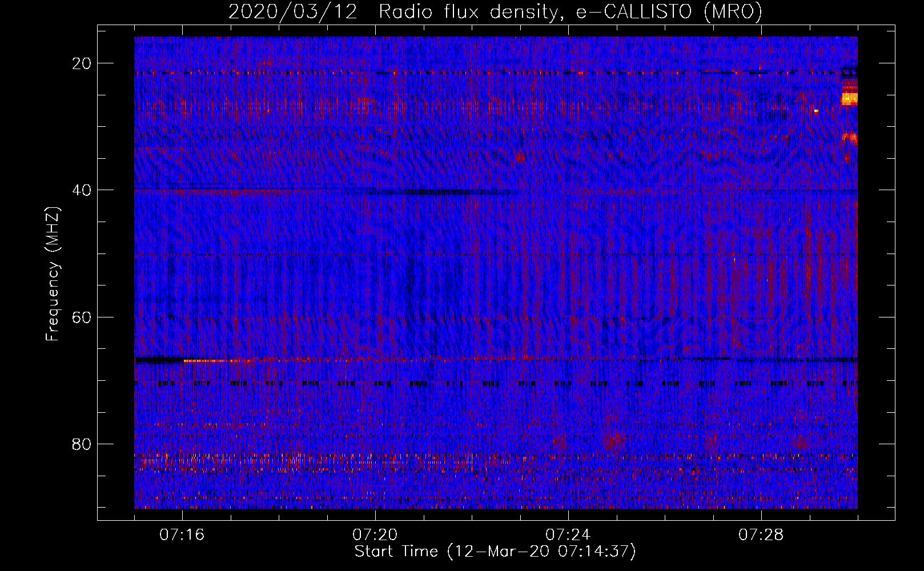Image resolution: width=924 pixels, height=571 pixels.
Task: Click the plot title mentioning e-CALLISTO (MRO)
Action: [x=495, y=11]
